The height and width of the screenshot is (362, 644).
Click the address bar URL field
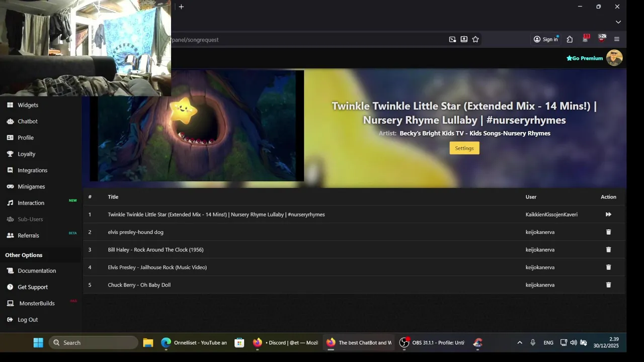307,39
